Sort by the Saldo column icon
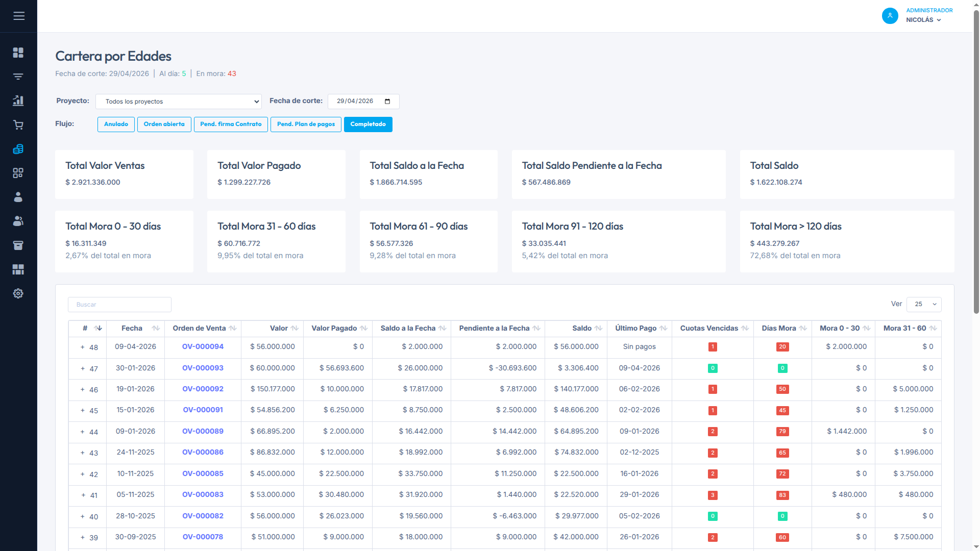 tap(598, 328)
